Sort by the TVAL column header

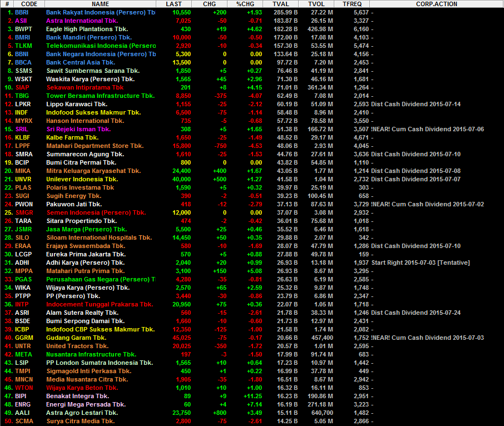point(281,4)
